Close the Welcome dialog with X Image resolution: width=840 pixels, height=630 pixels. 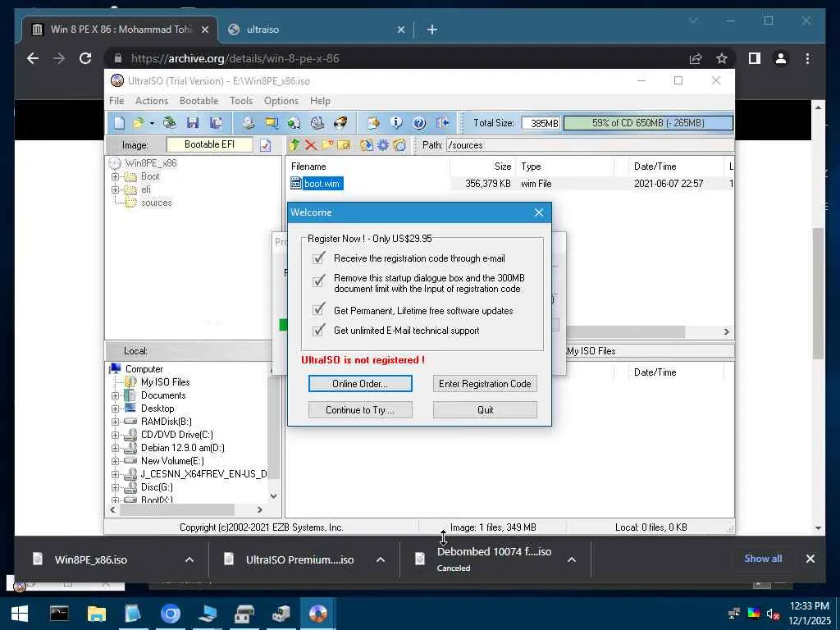click(539, 212)
